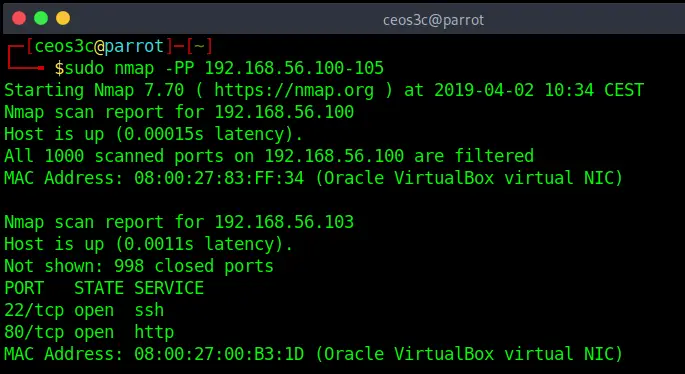
Task: Click the yellow window button
Action: click(63, 18)
